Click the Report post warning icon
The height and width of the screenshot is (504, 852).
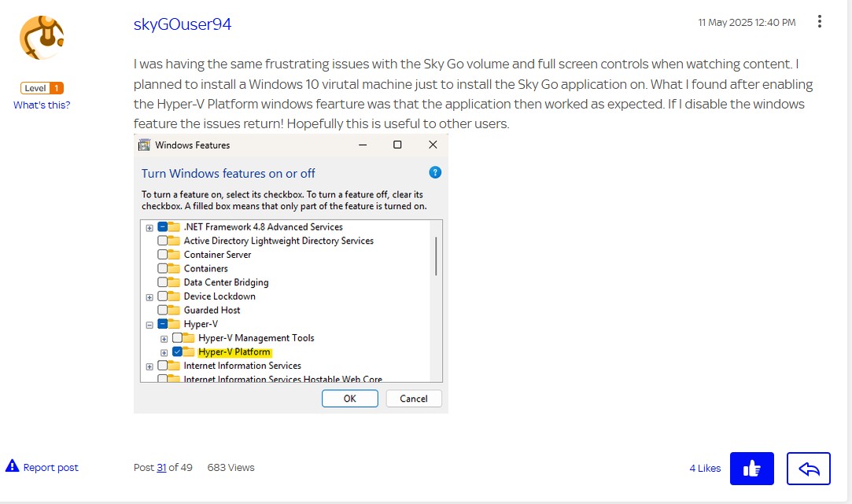[12, 466]
